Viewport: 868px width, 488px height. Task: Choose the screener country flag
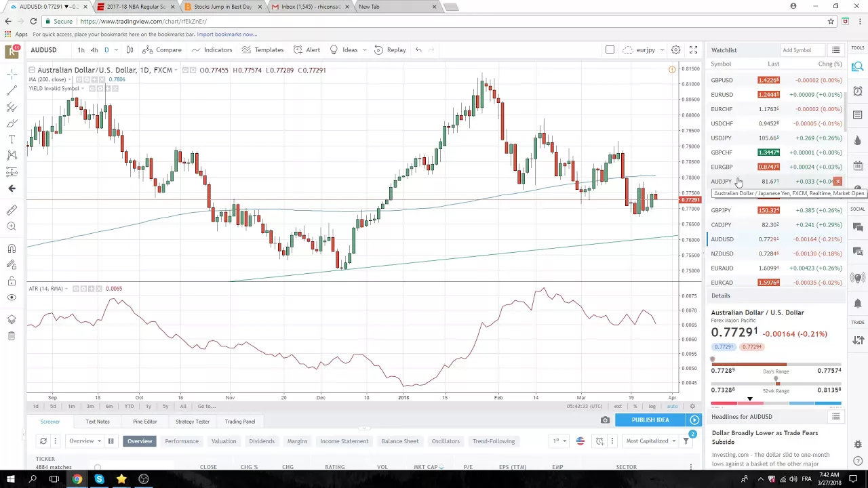pos(580,441)
